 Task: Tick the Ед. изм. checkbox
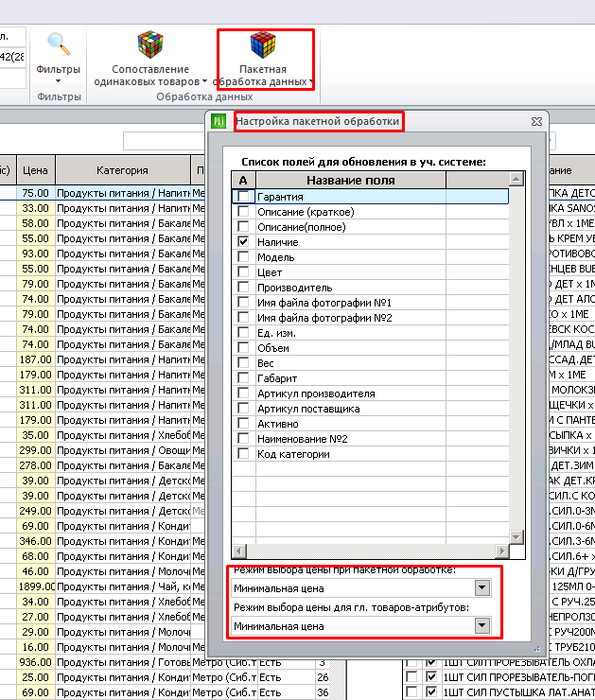point(243,333)
